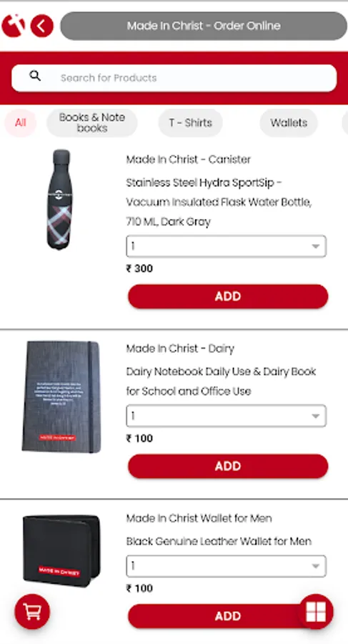
Task: Click the Made In Christ - Order Online title bar
Action: point(204,26)
